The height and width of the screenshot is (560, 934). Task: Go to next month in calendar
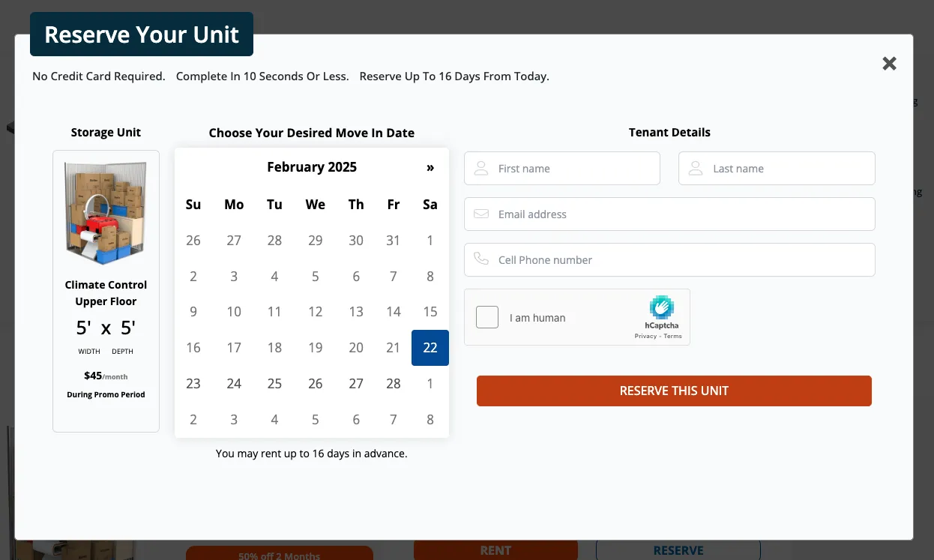430,167
